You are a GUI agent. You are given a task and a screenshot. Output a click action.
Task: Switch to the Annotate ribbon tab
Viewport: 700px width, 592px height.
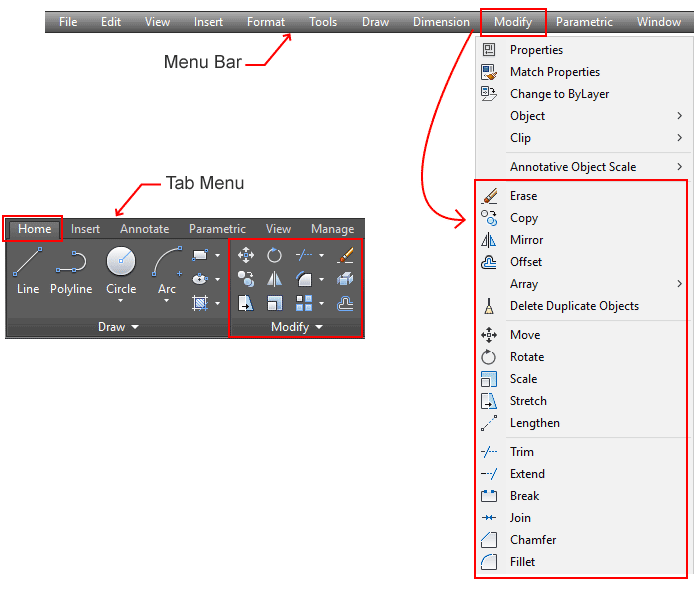(145, 229)
